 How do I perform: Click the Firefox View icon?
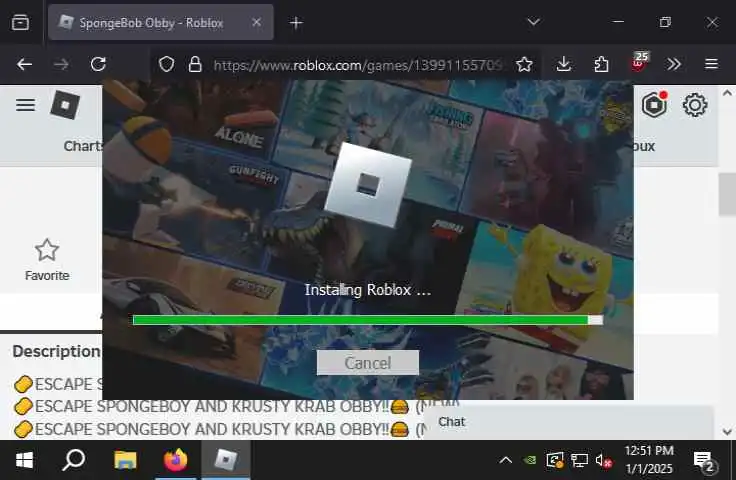(20, 22)
